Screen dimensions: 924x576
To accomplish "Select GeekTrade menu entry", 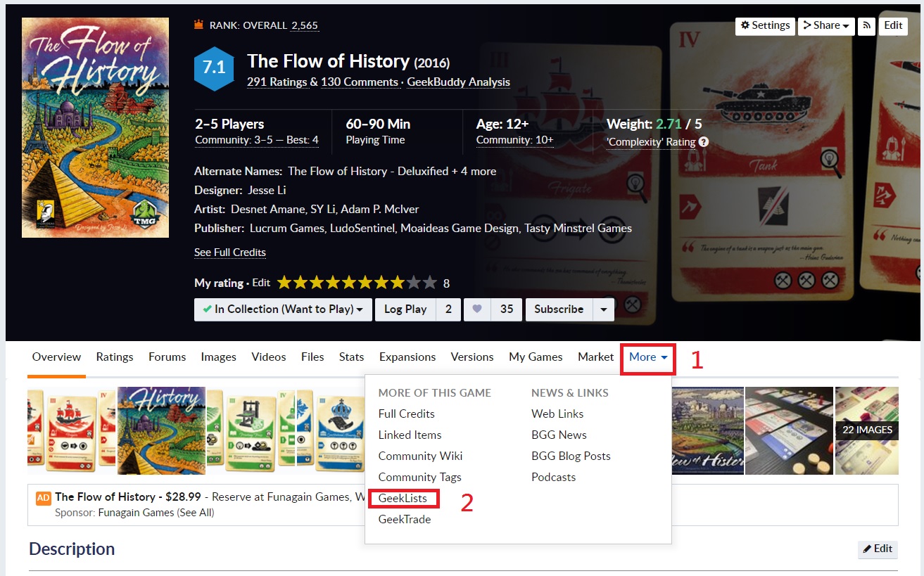I will (405, 519).
